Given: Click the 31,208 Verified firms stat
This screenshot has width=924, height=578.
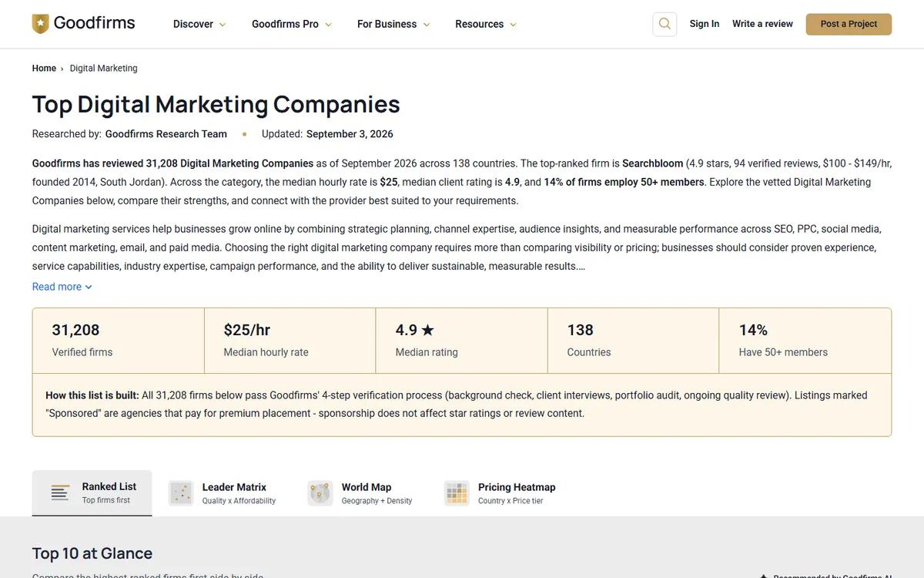Looking at the screenshot, I should [118, 341].
